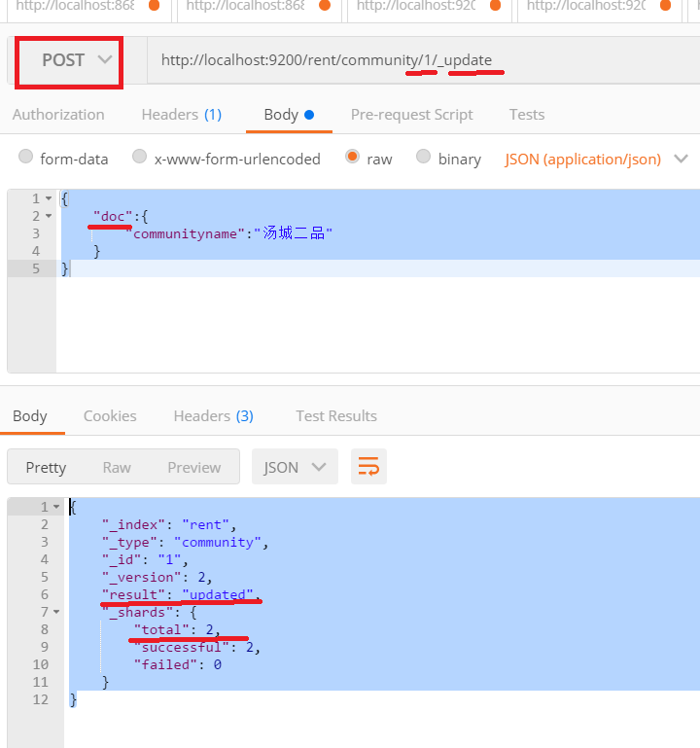Click the "汤城二品" value in request body
The image size is (700, 748).
click(294, 233)
